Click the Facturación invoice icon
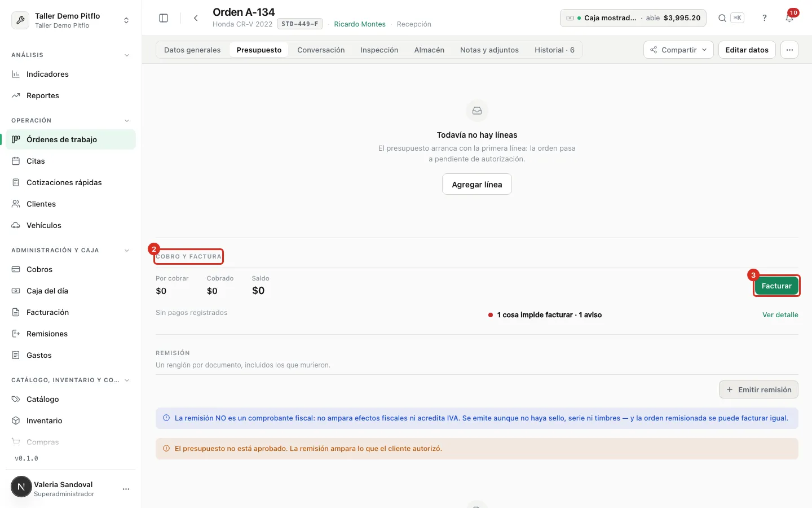 16,312
